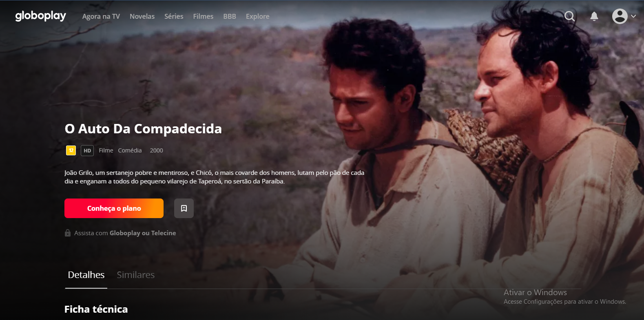Click the globoplay logo
Viewport: 644px width, 320px height.
click(40, 16)
